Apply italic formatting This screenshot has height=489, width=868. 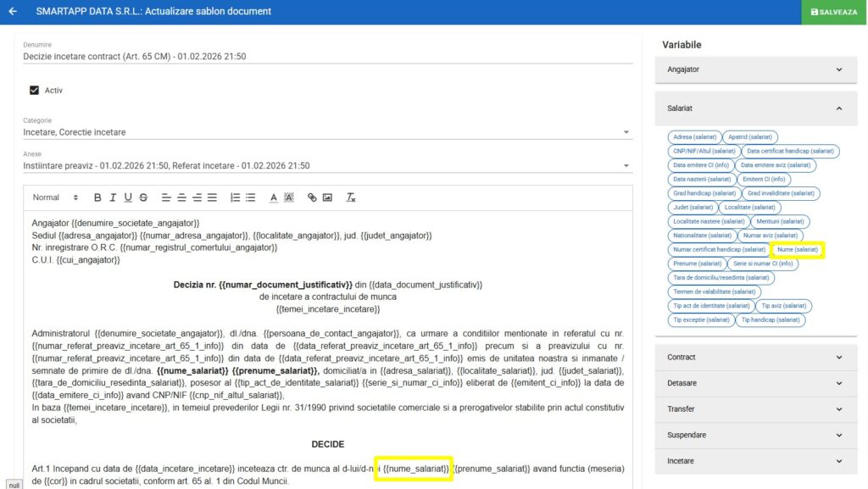point(113,197)
